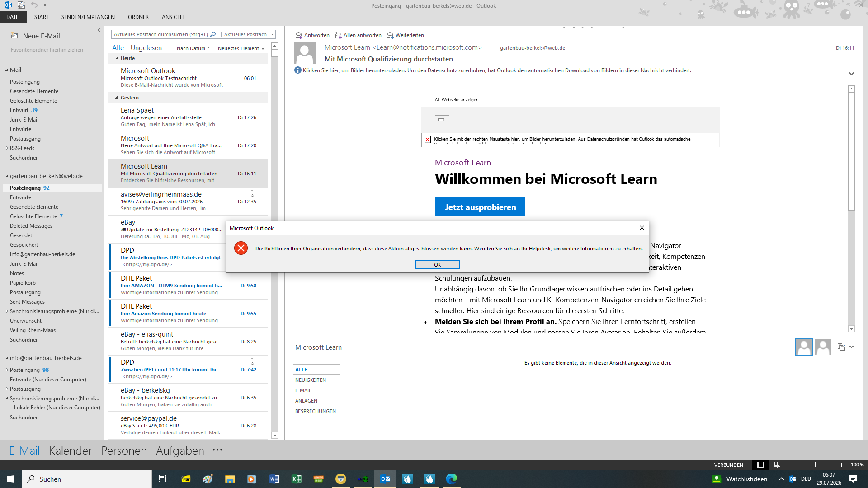The width and height of the screenshot is (868, 488).
Task: Select the ANLAGEN tab in the people pane
Action: point(306,401)
